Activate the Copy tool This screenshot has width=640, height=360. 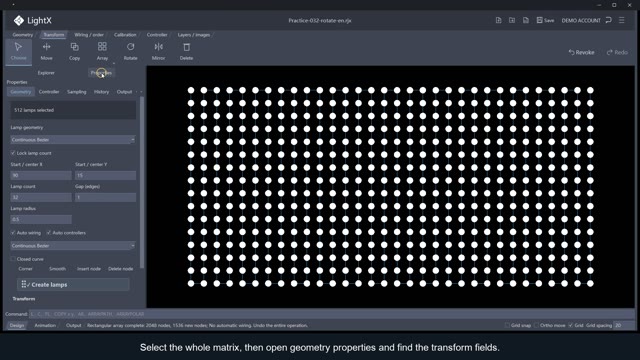point(74,51)
